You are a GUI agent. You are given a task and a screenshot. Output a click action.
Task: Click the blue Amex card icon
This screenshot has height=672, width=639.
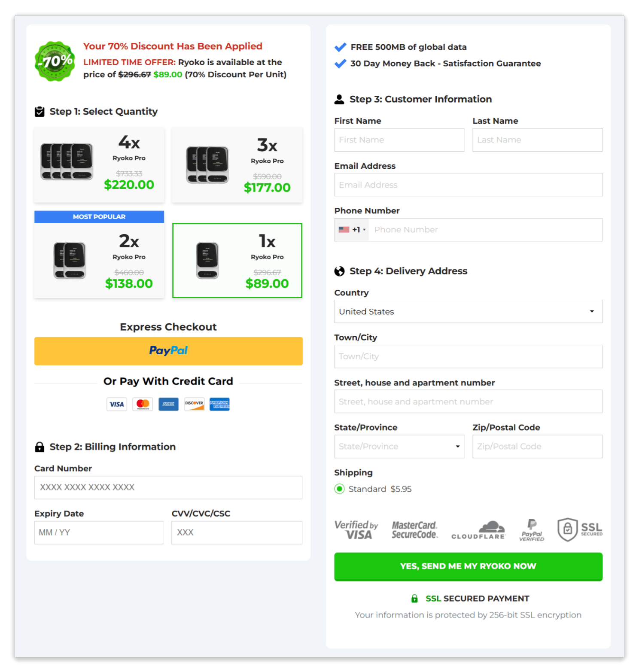(x=168, y=404)
